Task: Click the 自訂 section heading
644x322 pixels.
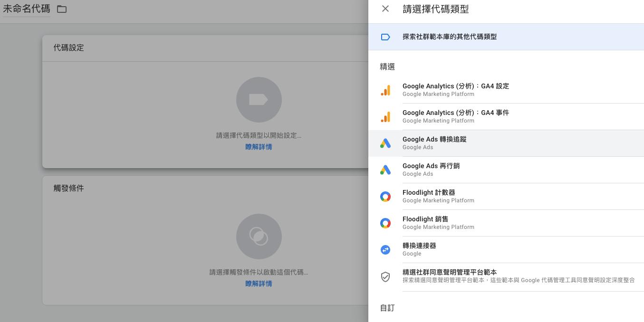Action: click(387, 308)
